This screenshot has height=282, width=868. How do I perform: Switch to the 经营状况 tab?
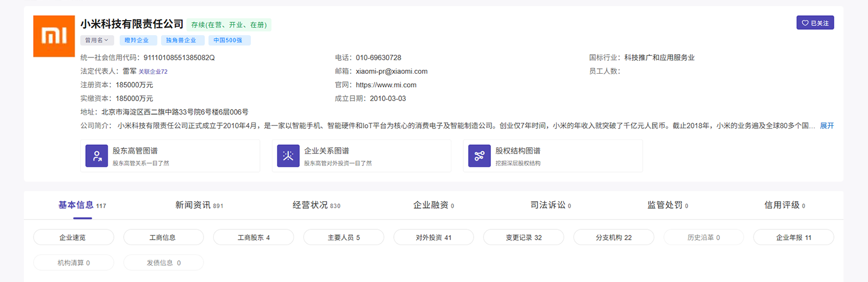(316, 205)
